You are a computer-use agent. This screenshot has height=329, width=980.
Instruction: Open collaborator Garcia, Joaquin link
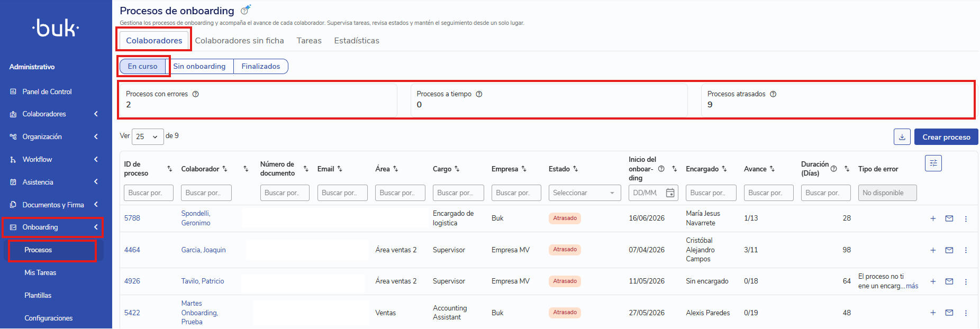point(203,250)
